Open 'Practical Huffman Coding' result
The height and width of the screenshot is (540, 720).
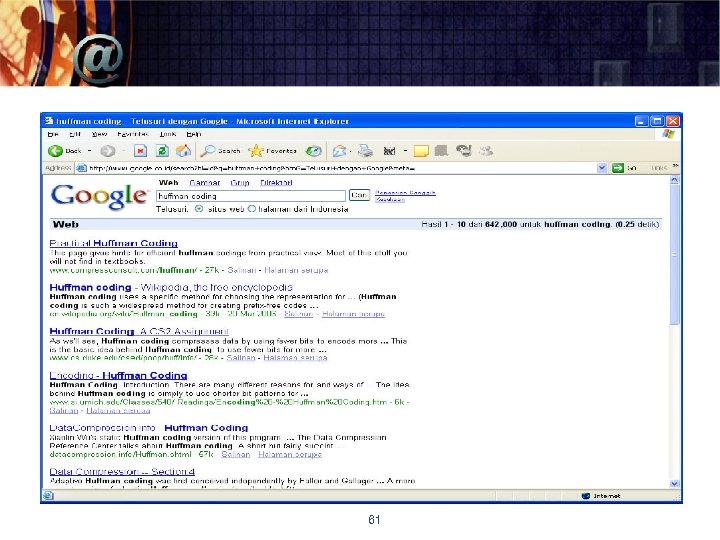tap(113, 243)
